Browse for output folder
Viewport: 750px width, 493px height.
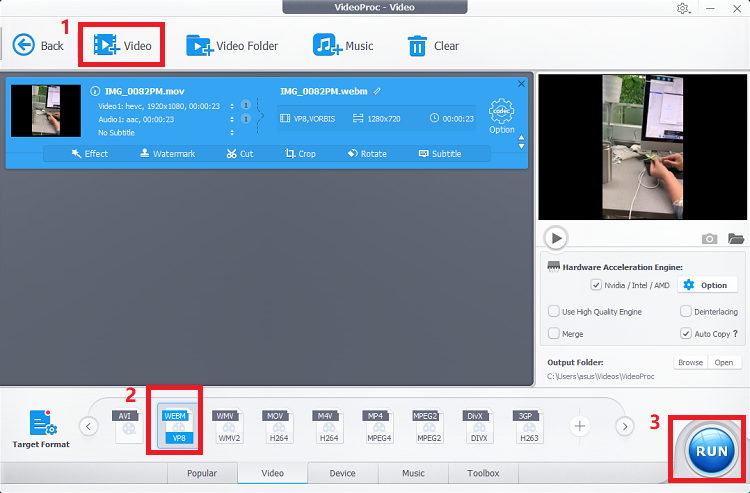point(690,362)
